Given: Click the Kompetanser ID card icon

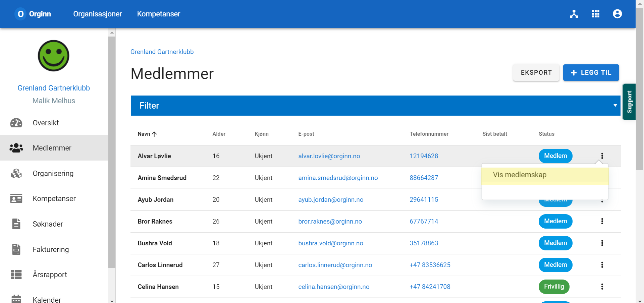Looking at the screenshot, I should (16, 198).
